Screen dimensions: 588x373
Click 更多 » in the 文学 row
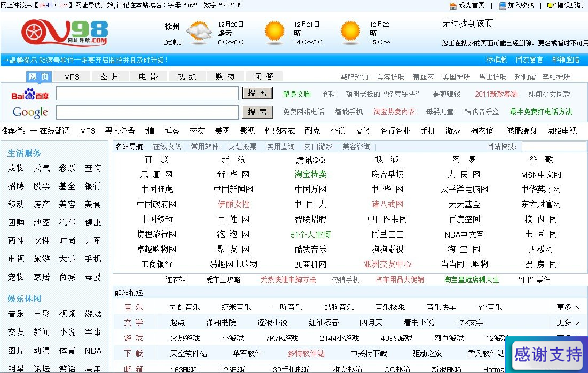point(568,323)
